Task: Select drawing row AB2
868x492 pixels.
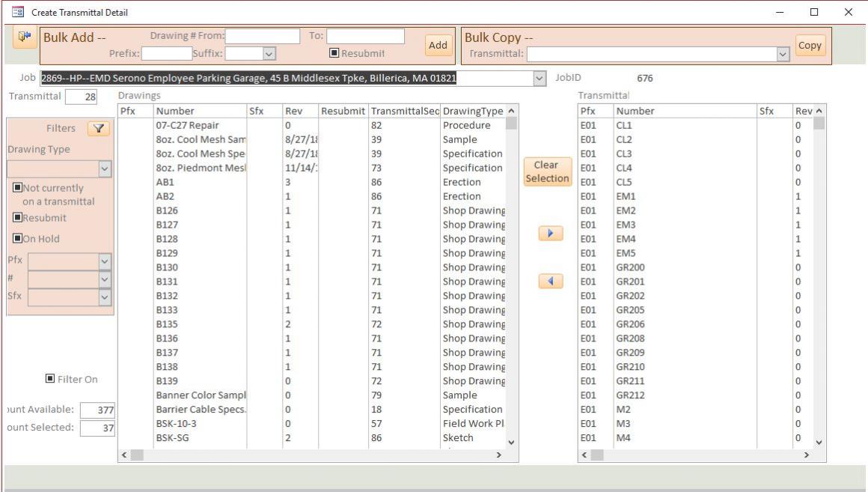Action: point(312,196)
